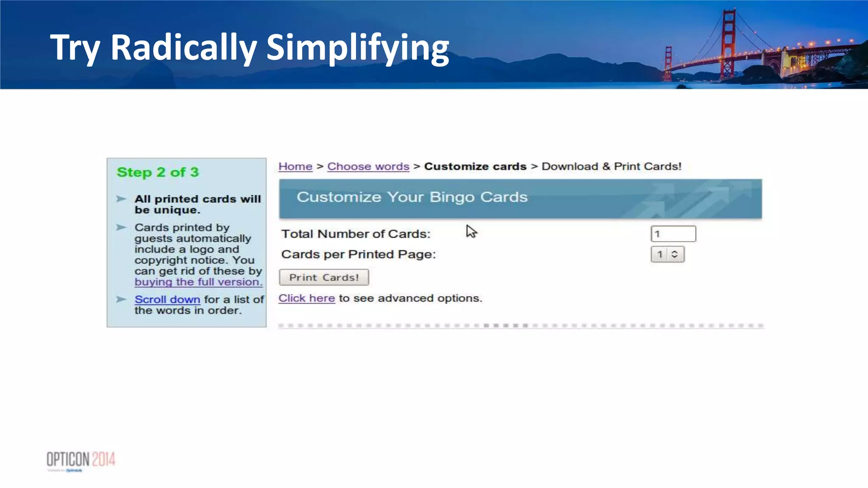Open the Choose words breadcrumb link
Image resolution: width=868 pixels, height=488 pixels.
pyautogui.click(x=368, y=166)
